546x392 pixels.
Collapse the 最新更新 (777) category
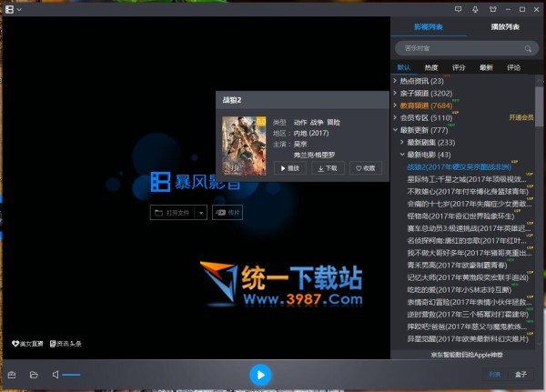pyautogui.click(x=394, y=130)
